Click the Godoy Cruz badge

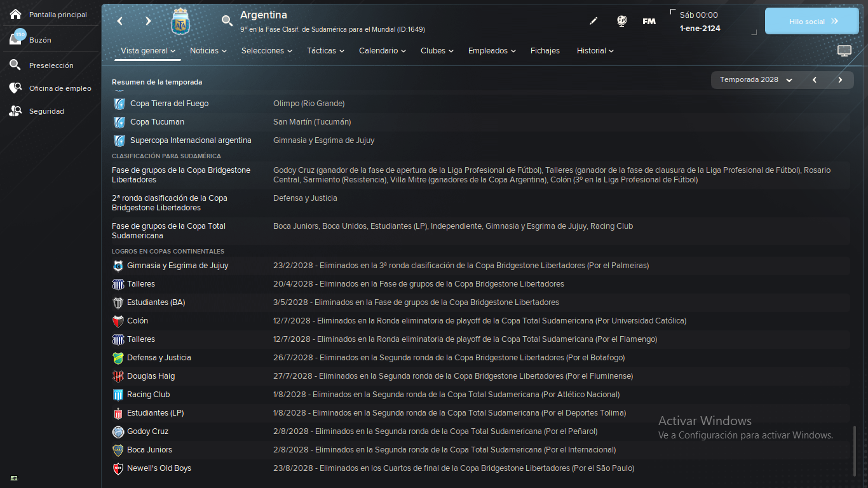coord(118,431)
